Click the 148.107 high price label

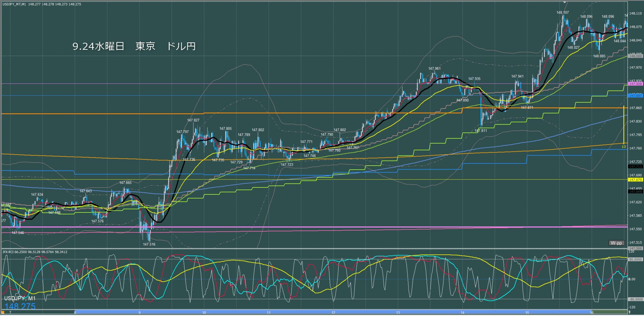[x=563, y=12]
